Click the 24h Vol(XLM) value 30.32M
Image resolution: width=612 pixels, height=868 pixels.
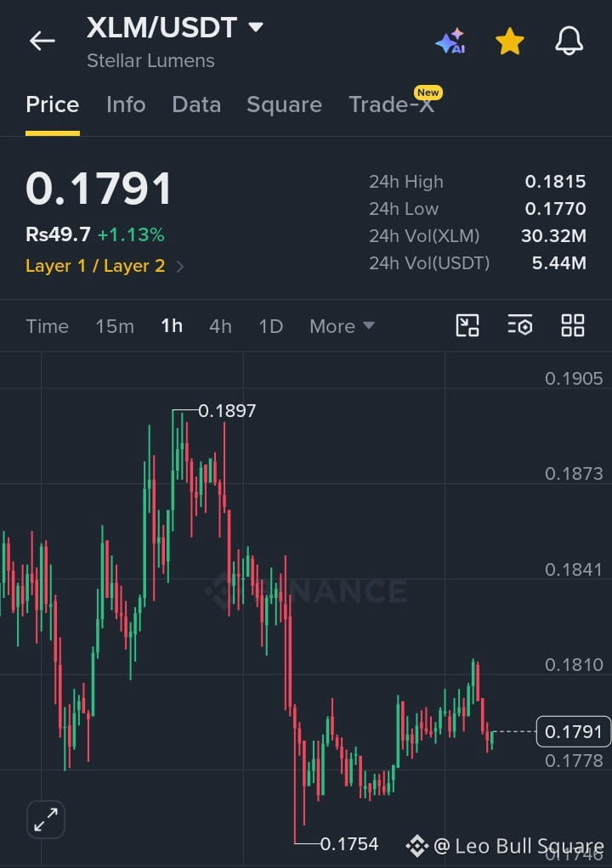coord(553,236)
